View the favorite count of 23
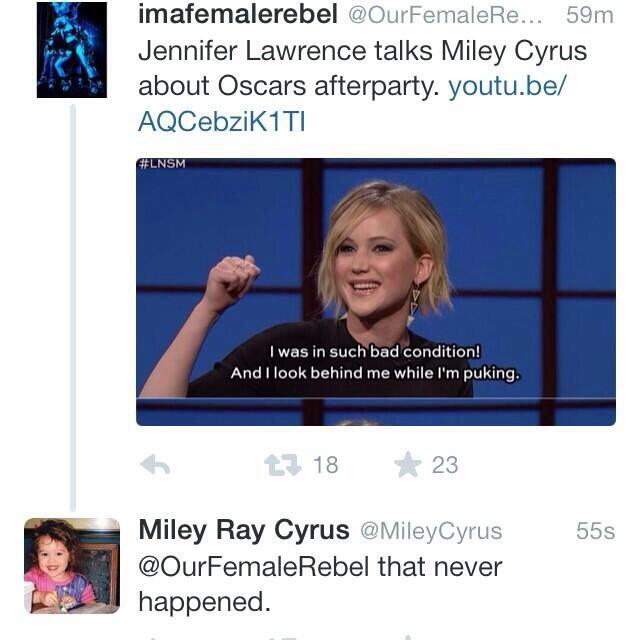 pyautogui.click(x=445, y=465)
